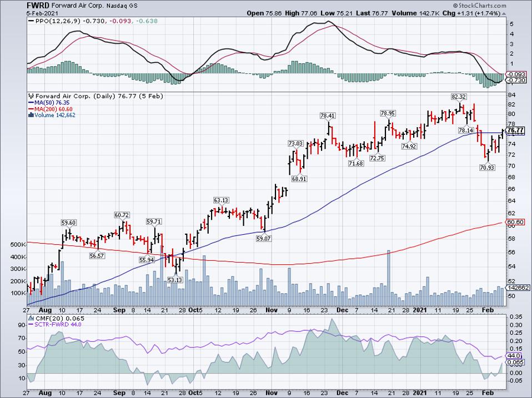Click the volume bars icon next to Volume 142,662
Image resolution: width=532 pixels, height=398 pixels.
point(31,115)
